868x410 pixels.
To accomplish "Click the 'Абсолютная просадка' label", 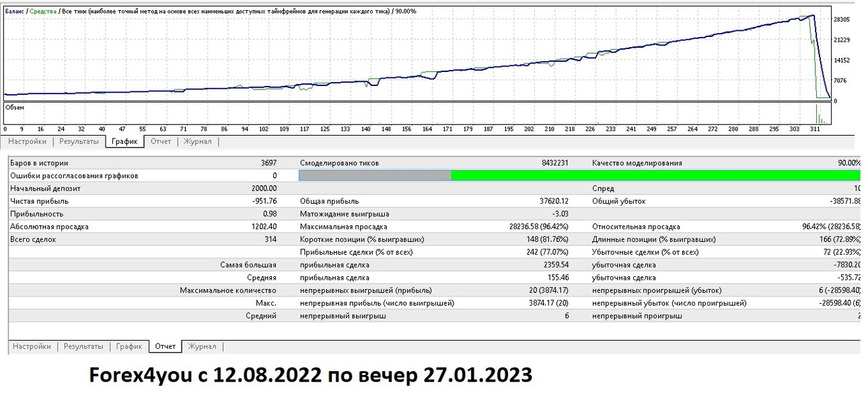I will pyautogui.click(x=49, y=227).
